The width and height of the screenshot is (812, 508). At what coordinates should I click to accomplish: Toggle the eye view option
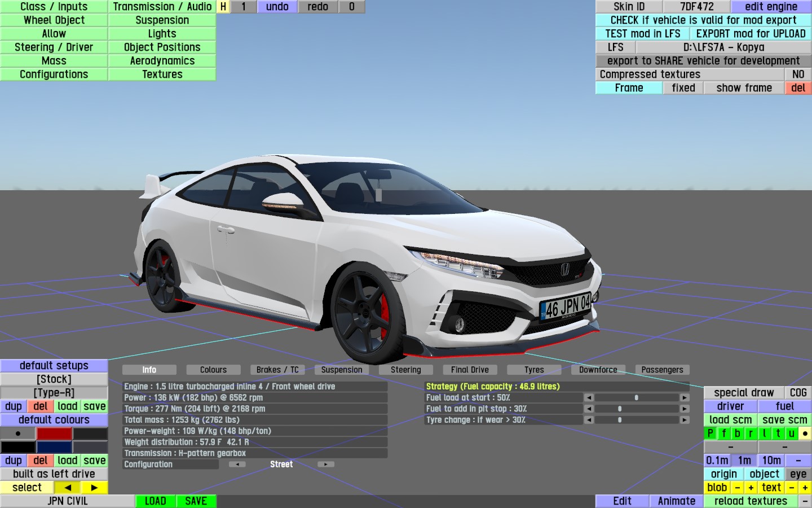(x=798, y=474)
